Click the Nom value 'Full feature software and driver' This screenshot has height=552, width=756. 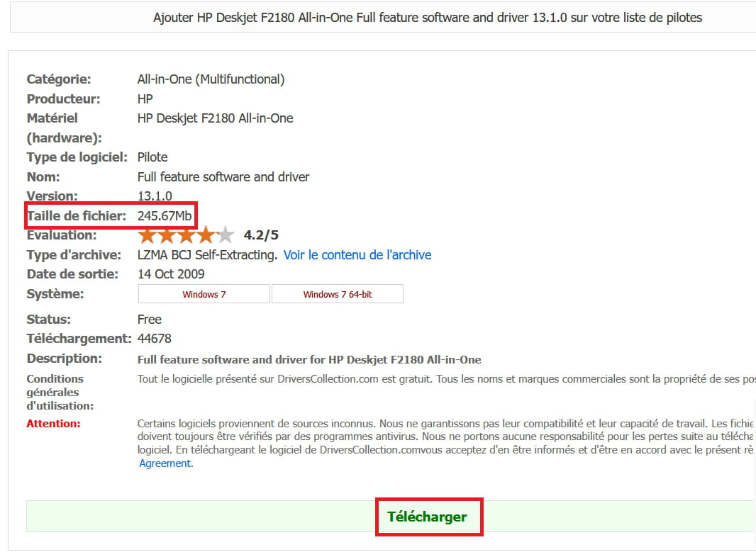(223, 176)
